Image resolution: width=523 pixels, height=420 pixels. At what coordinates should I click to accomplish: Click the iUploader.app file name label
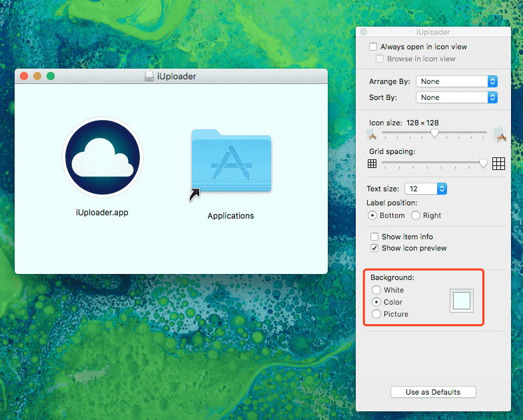tap(102, 213)
